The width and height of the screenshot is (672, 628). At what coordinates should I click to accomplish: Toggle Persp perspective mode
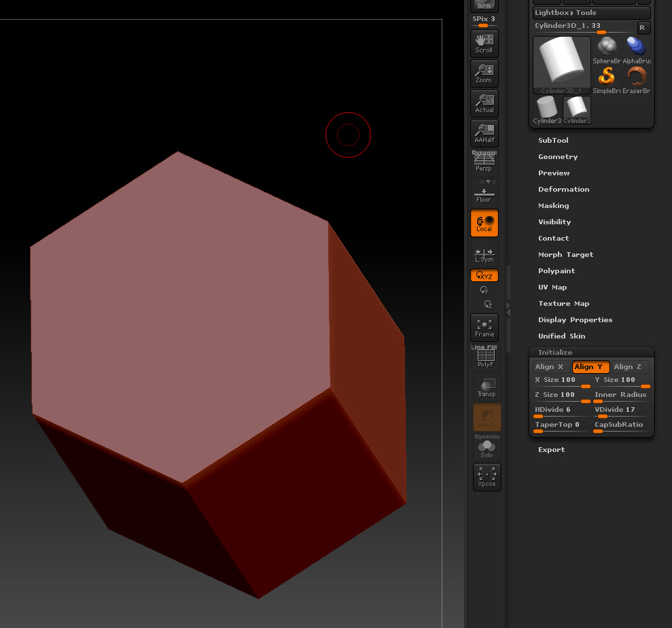click(x=484, y=162)
